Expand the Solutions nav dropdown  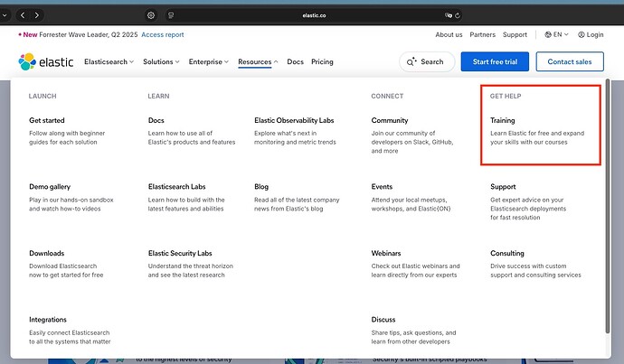click(x=161, y=61)
